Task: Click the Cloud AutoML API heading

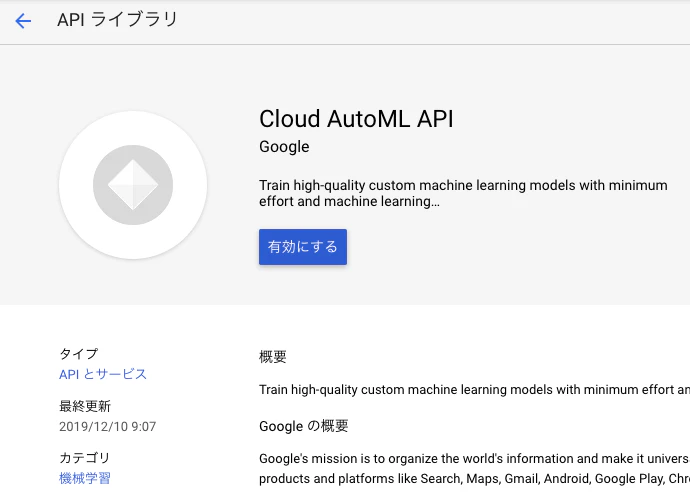Action: (356, 119)
